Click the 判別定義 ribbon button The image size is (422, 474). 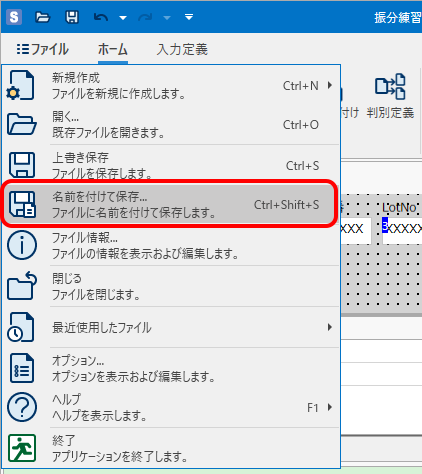[390, 96]
